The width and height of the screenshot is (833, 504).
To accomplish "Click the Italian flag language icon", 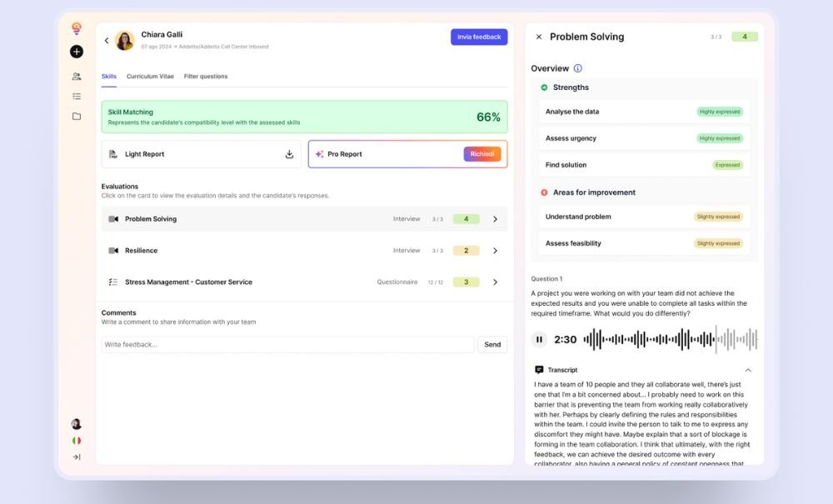I will tap(77, 440).
